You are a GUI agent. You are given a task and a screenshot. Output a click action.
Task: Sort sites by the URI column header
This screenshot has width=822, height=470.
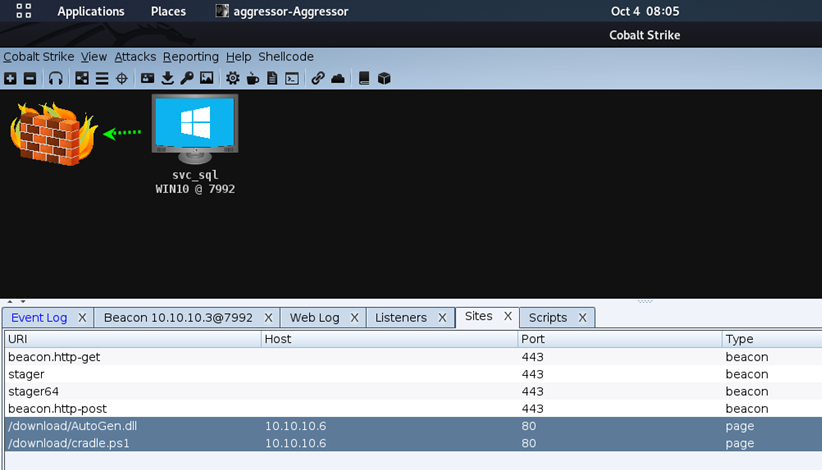coord(133,339)
